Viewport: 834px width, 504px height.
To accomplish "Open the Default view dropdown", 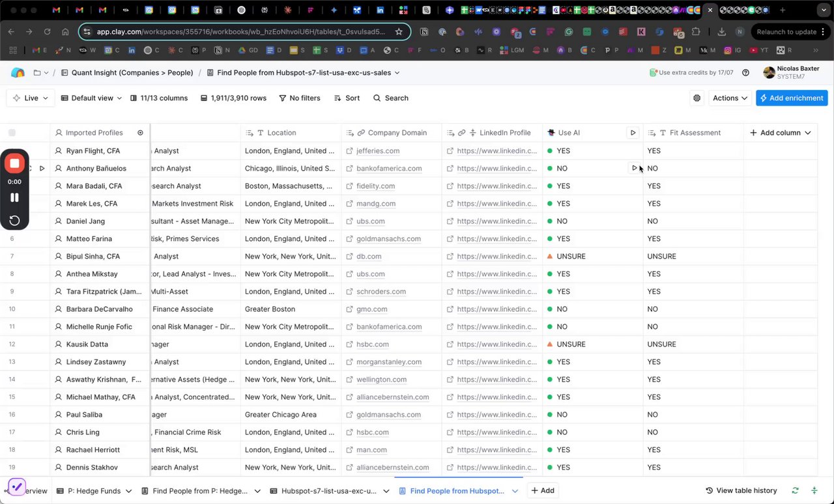I will [91, 98].
